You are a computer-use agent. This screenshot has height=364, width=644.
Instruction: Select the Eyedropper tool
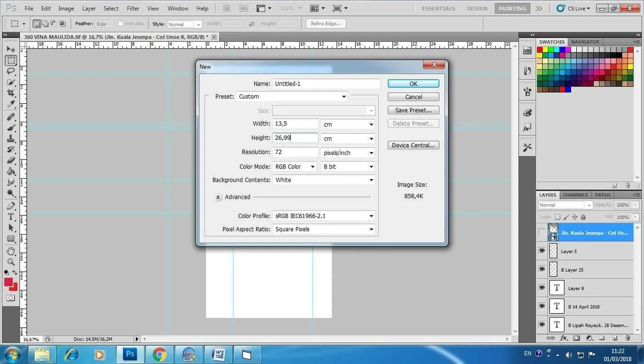coord(11,104)
